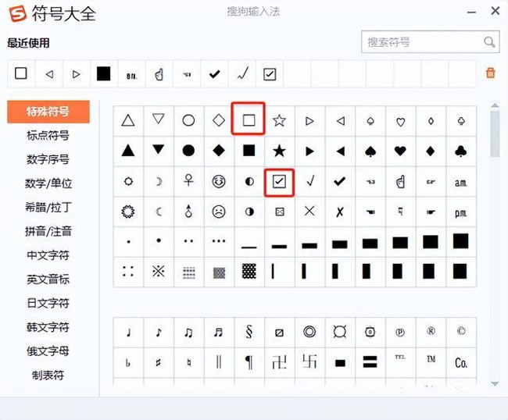508x420 pixels.
Task: Select the 'Co.' symbol
Action: coord(460,363)
